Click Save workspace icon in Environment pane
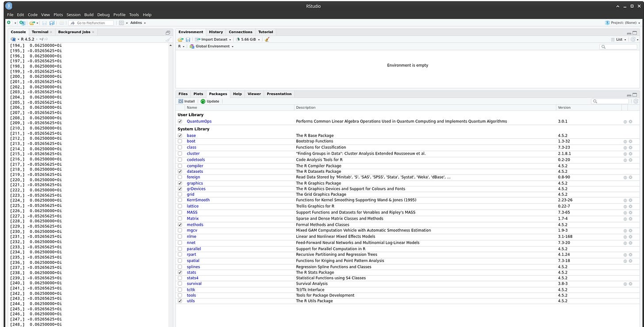This screenshot has width=644, height=327. point(188,39)
